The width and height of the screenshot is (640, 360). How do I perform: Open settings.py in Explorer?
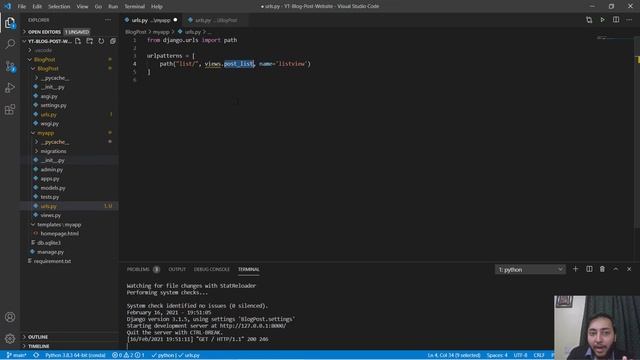tap(53, 105)
